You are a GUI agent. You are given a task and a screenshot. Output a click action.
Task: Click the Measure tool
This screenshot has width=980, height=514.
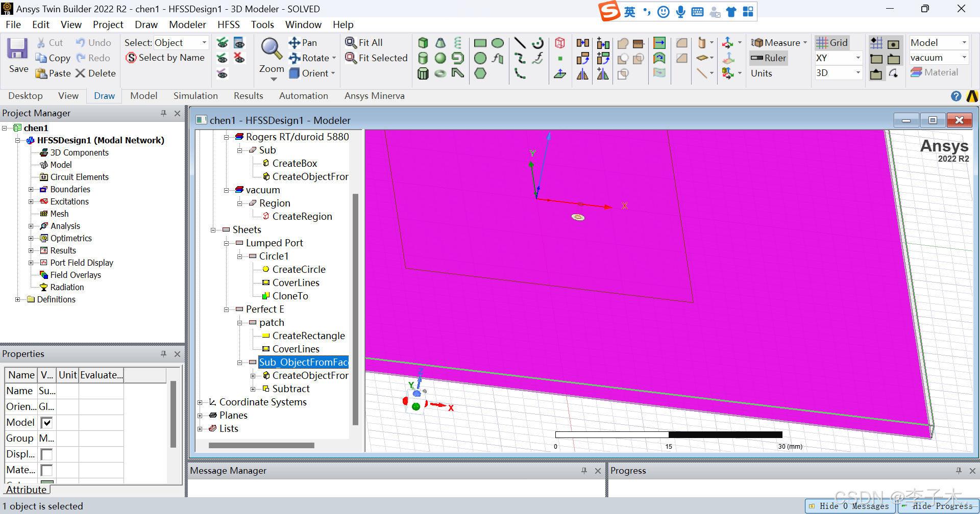[x=778, y=43]
